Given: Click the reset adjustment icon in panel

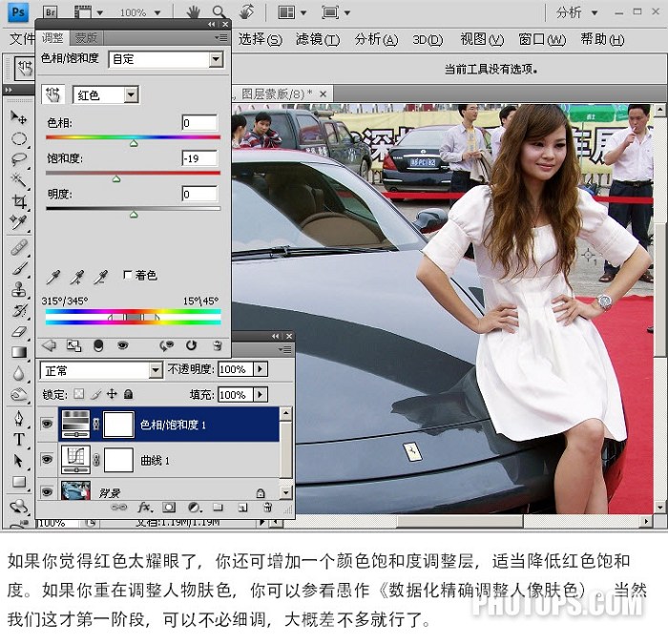Looking at the screenshot, I should click(x=191, y=345).
